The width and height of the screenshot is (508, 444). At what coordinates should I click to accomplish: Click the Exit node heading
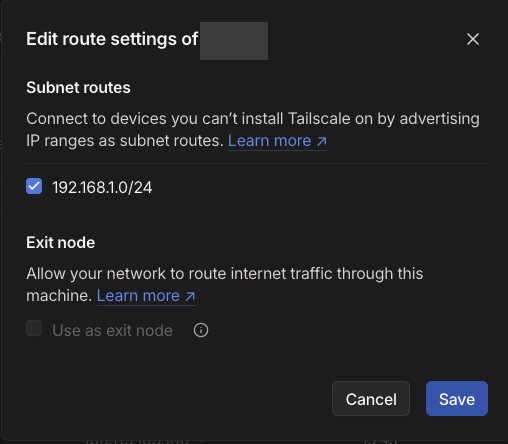[x=61, y=242]
